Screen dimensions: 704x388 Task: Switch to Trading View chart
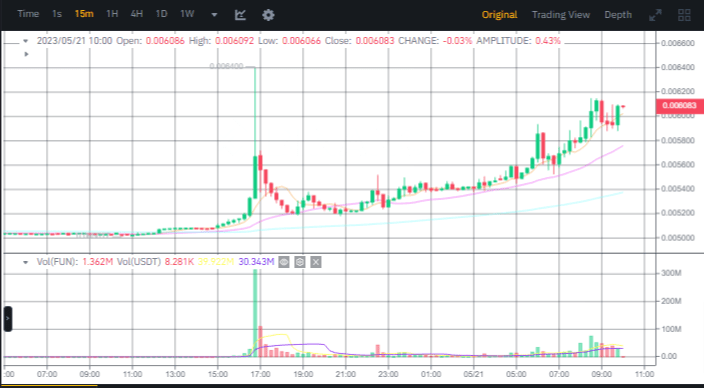click(561, 15)
